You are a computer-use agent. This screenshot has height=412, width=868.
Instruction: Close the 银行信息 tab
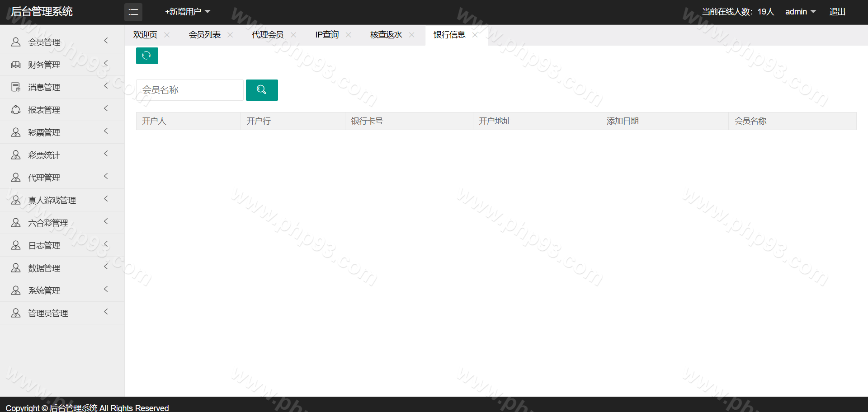[x=475, y=35]
